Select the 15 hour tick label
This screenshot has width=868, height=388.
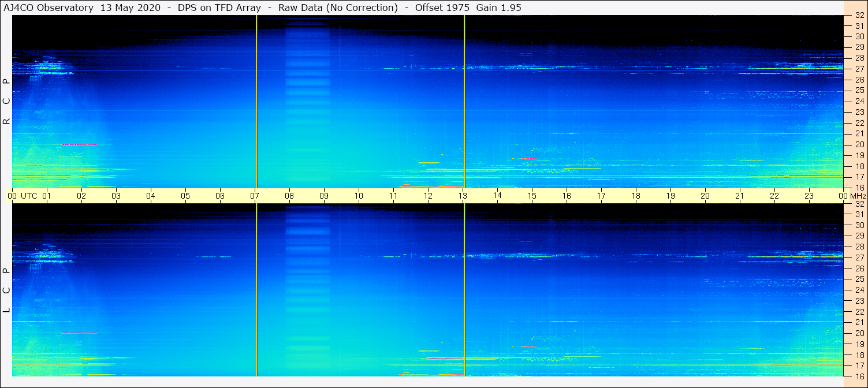532,196
